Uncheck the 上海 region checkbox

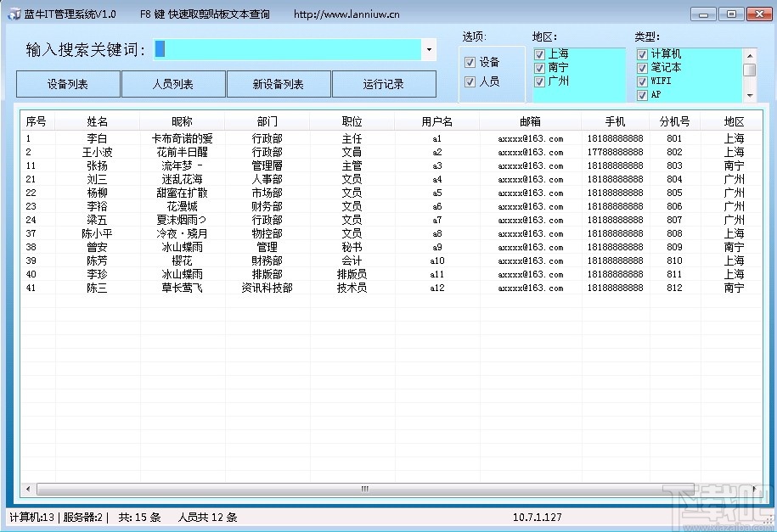pyautogui.click(x=538, y=53)
